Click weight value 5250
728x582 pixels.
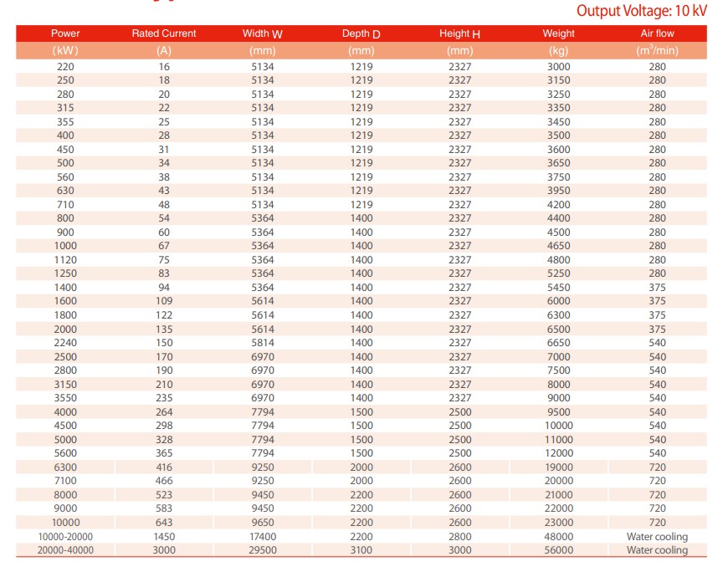[x=558, y=273]
